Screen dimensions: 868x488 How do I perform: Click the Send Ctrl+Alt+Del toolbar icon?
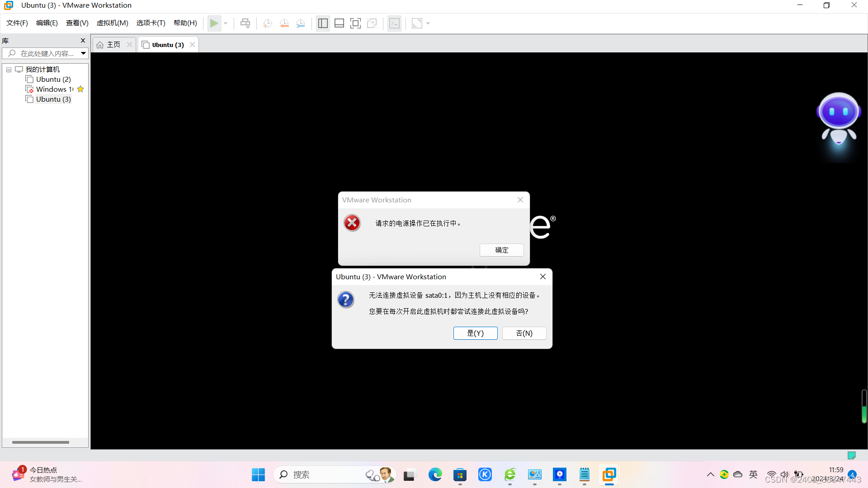[245, 23]
